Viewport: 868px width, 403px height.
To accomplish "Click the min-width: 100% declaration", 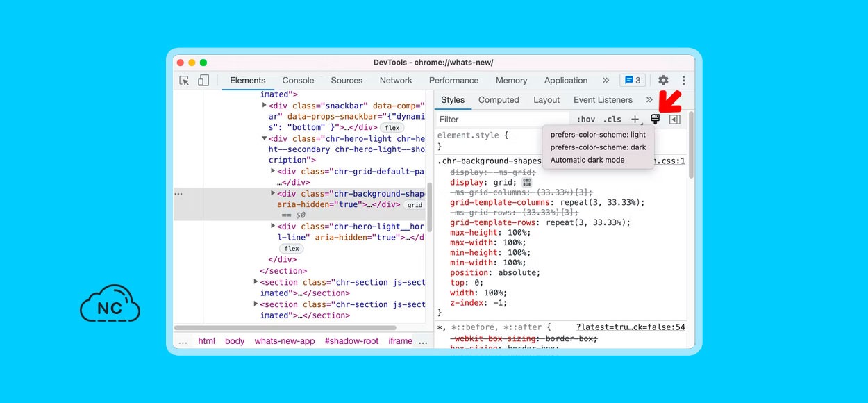I will click(487, 263).
